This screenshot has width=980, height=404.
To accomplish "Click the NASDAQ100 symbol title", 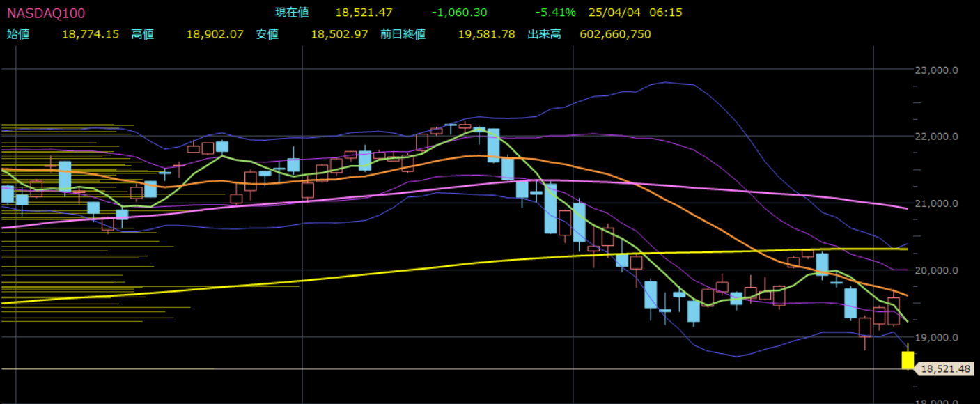I will tap(46, 13).
